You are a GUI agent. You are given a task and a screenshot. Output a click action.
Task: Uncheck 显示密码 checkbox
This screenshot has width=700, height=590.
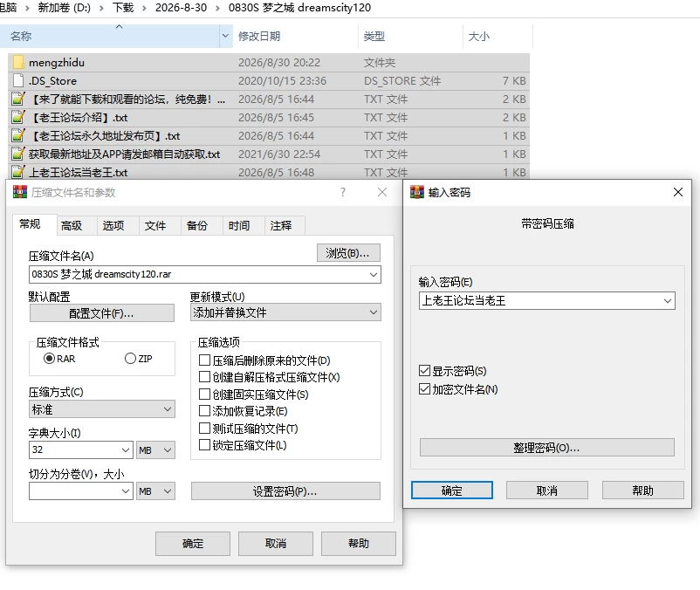424,370
